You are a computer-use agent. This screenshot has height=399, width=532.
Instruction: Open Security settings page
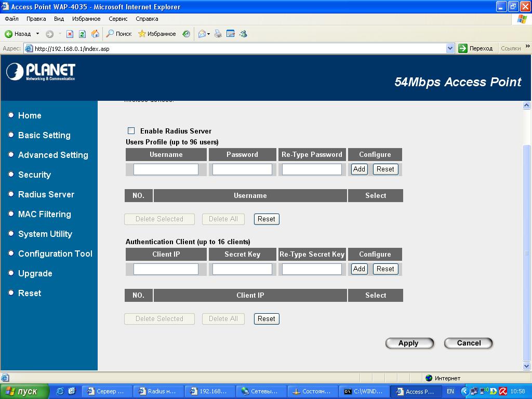coord(34,175)
